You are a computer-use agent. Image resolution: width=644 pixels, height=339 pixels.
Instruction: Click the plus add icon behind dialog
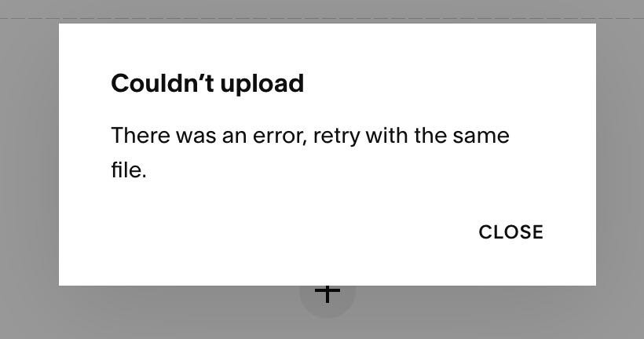pyautogui.click(x=327, y=293)
